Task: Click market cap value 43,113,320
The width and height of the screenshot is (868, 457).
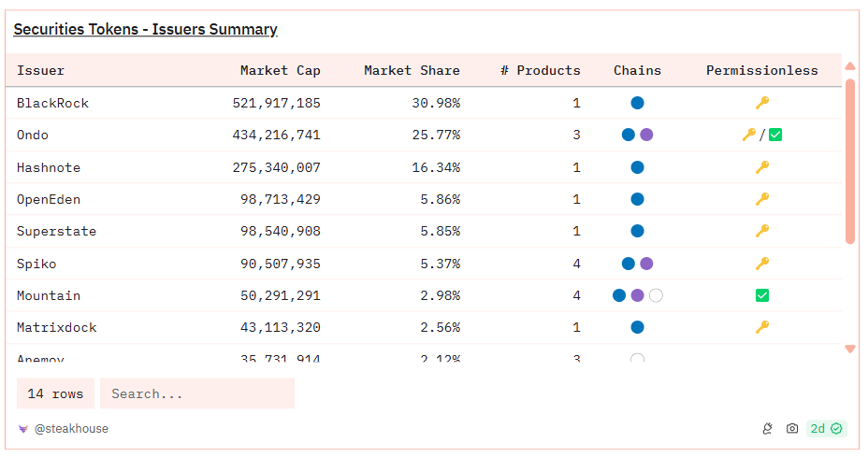Action: pyautogui.click(x=280, y=327)
